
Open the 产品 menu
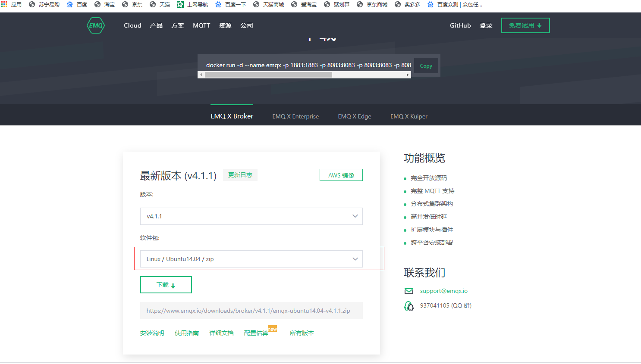click(x=156, y=25)
